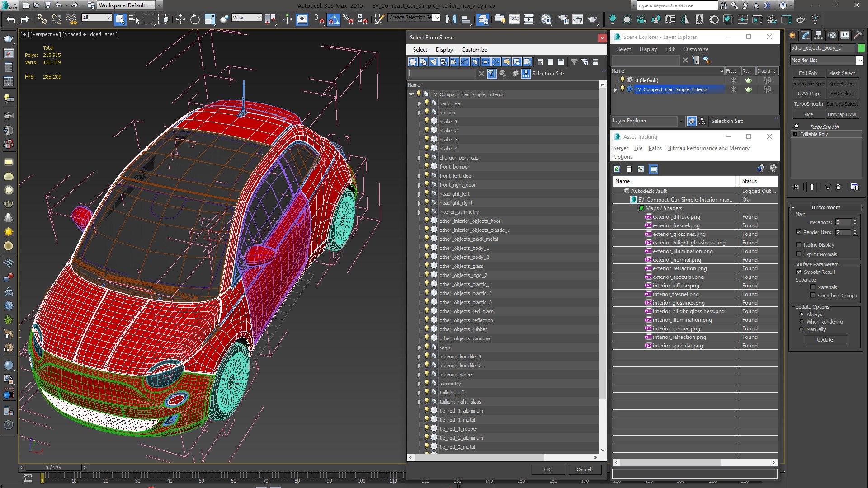Click the green object color swatch

click(861, 48)
